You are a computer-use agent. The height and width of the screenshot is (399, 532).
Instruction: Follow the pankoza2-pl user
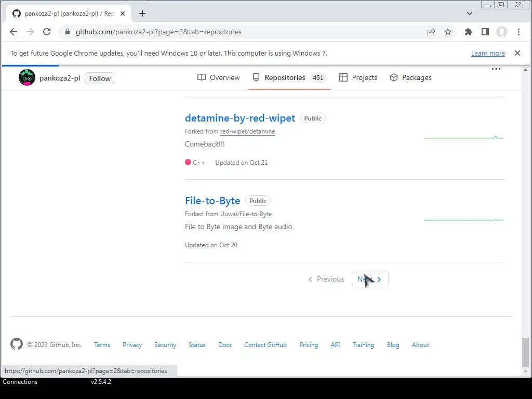pyautogui.click(x=100, y=78)
